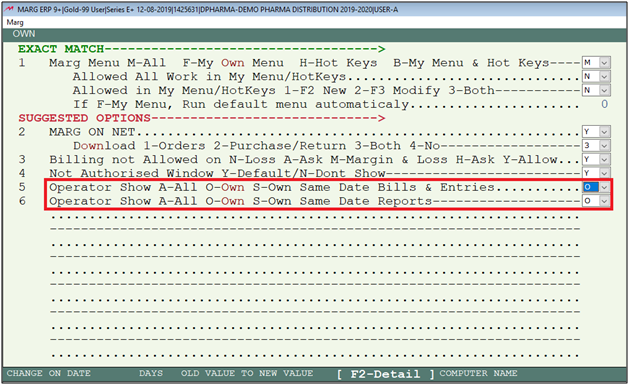Click the OWN search header text
This screenshot has height=385, width=630.
24,34
